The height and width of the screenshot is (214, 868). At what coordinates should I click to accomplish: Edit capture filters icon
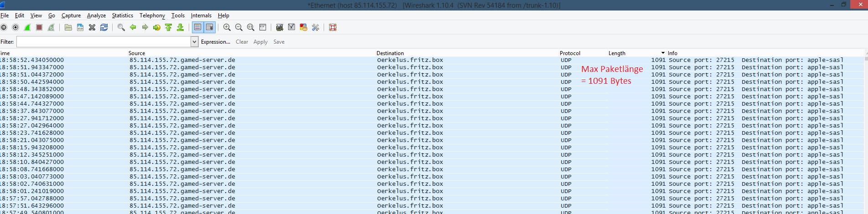click(x=279, y=27)
